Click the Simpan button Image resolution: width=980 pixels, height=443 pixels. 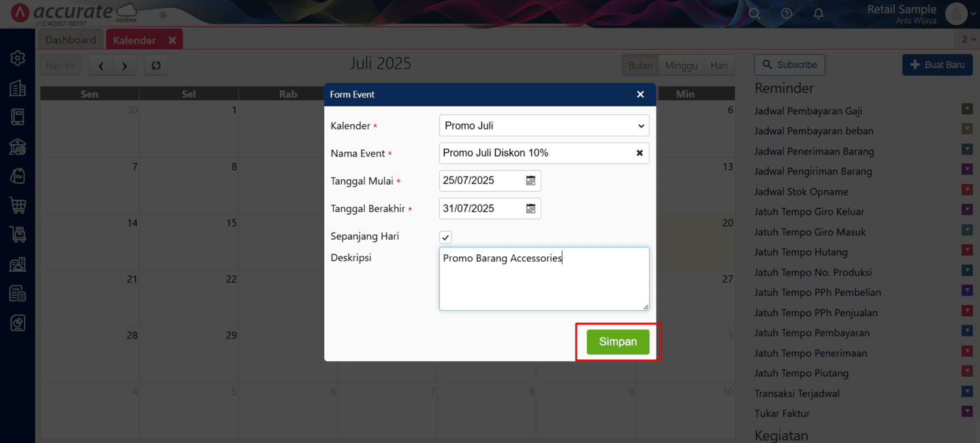point(617,341)
